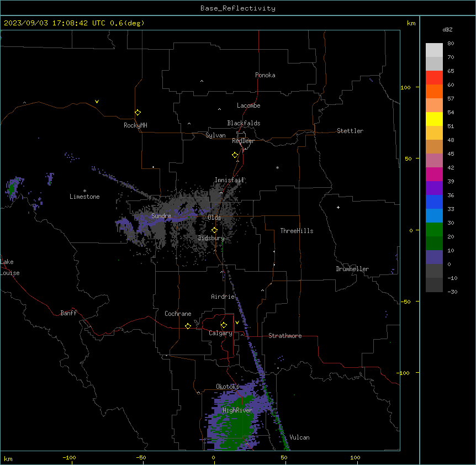This screenshot has height=465, width=476.
Task: Select the Okotoks label
Action: 228,387
